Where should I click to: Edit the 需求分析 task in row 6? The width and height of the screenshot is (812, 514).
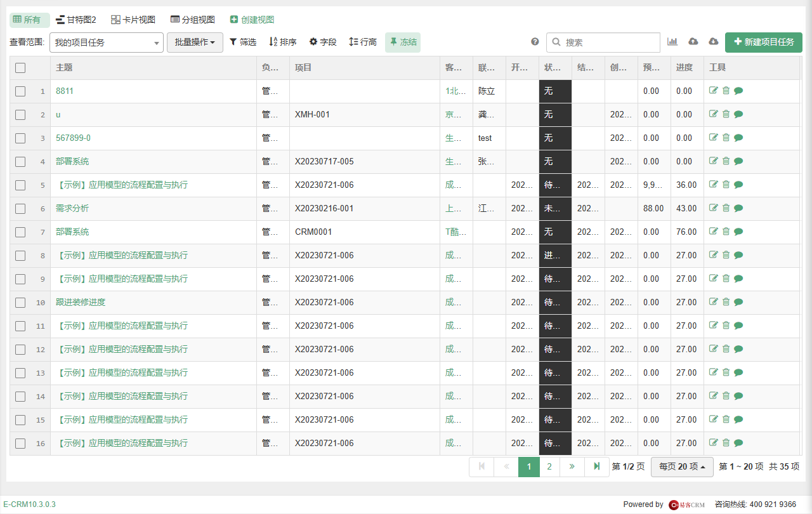click(714, 208)
